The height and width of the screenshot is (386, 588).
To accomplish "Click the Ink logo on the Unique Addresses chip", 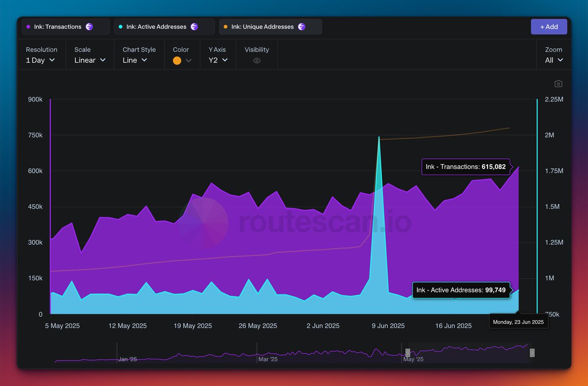I will pyautogui.click(x=302, y=26).
